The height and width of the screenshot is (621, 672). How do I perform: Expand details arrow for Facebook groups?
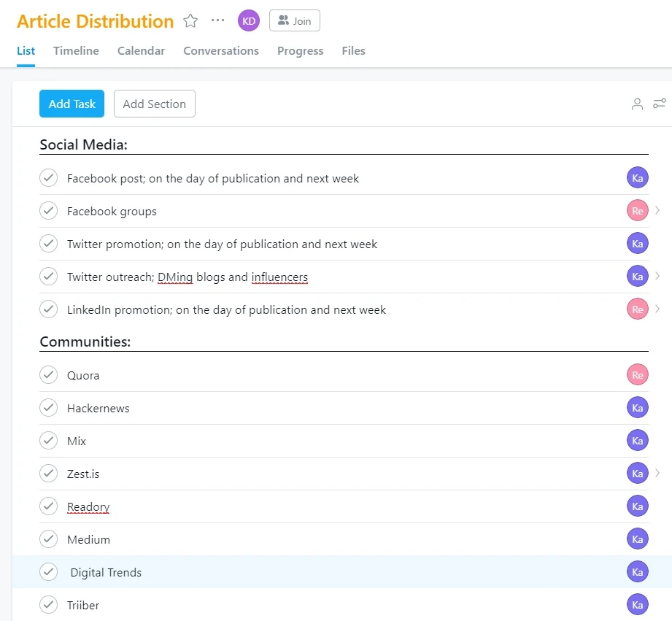point(657,211)
